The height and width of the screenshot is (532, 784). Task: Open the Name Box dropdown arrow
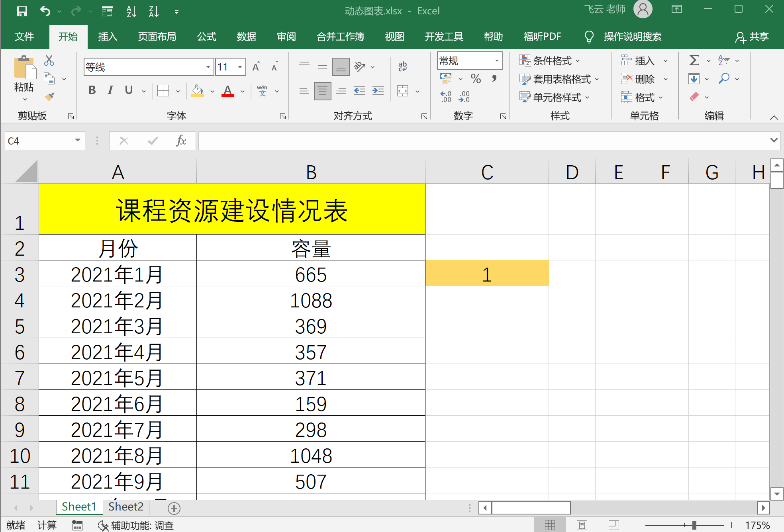coord(78,141)
